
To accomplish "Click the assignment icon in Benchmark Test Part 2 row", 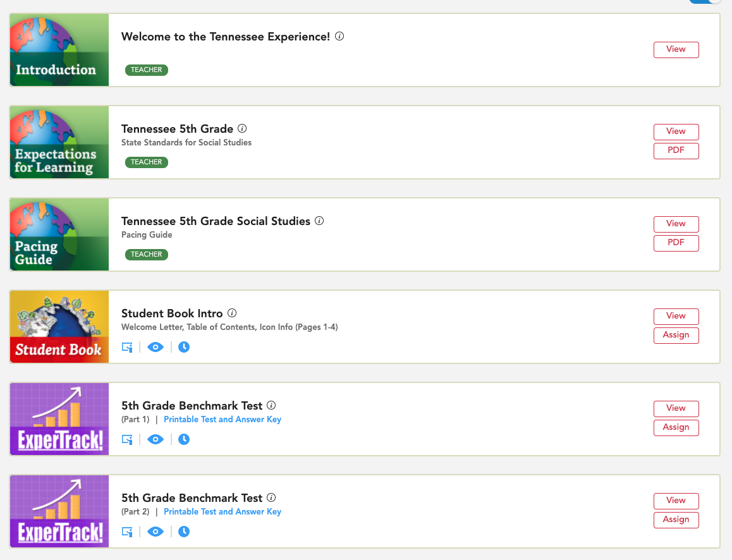I will (127, 532).
